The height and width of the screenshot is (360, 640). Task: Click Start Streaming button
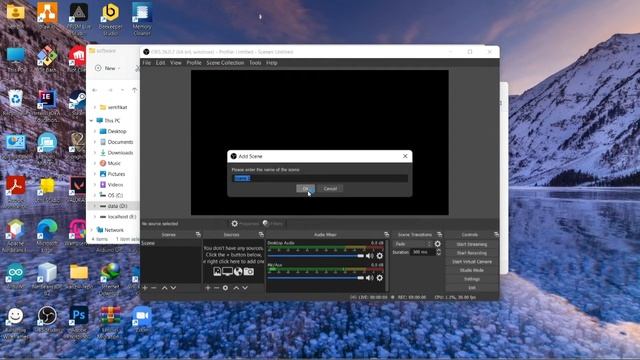472,244
